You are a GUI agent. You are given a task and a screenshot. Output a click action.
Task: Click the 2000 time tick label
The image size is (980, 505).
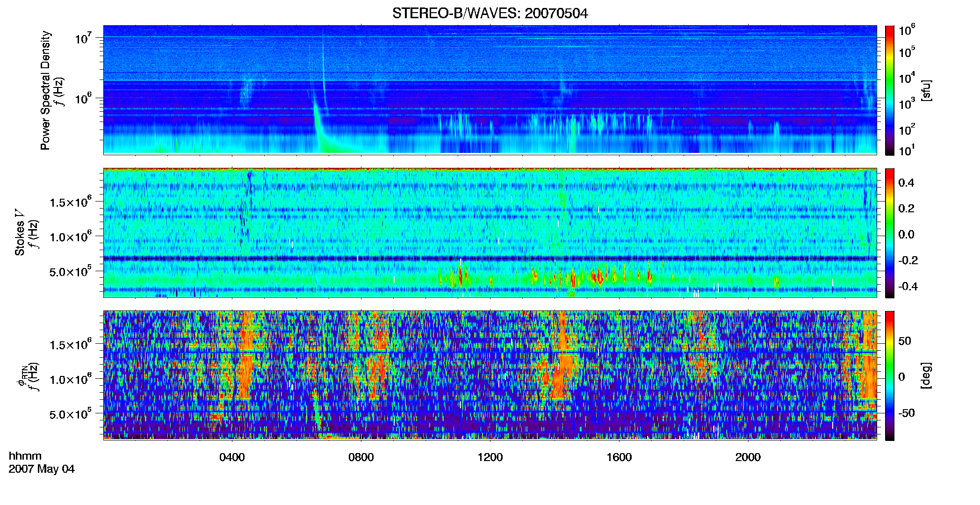click(x=748, y=457)
